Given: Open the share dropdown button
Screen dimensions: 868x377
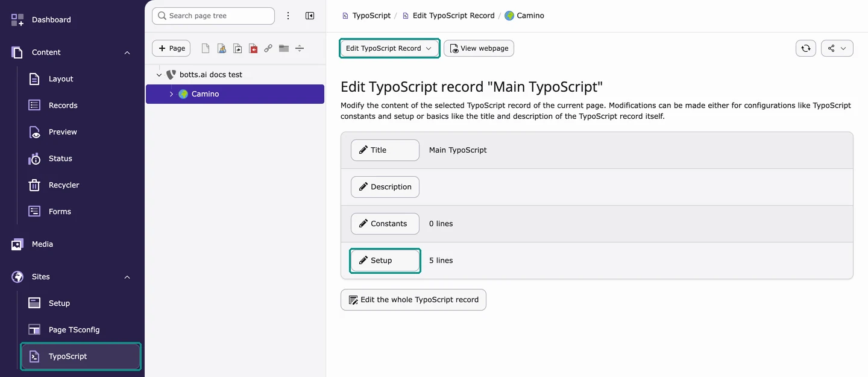Looking at the screenshot, I should (x=837, y=48).
